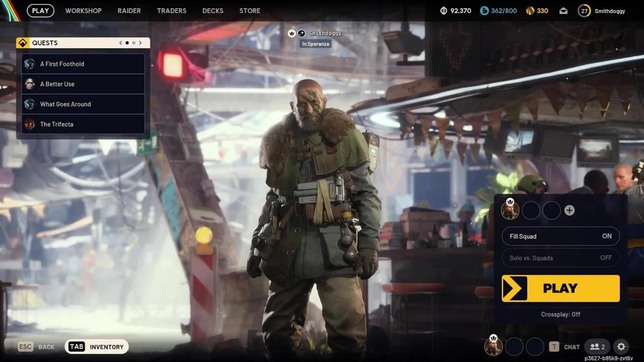
Task: Open the A First Foothold quest
Action: pyautogui.click(x=83, y=64)
